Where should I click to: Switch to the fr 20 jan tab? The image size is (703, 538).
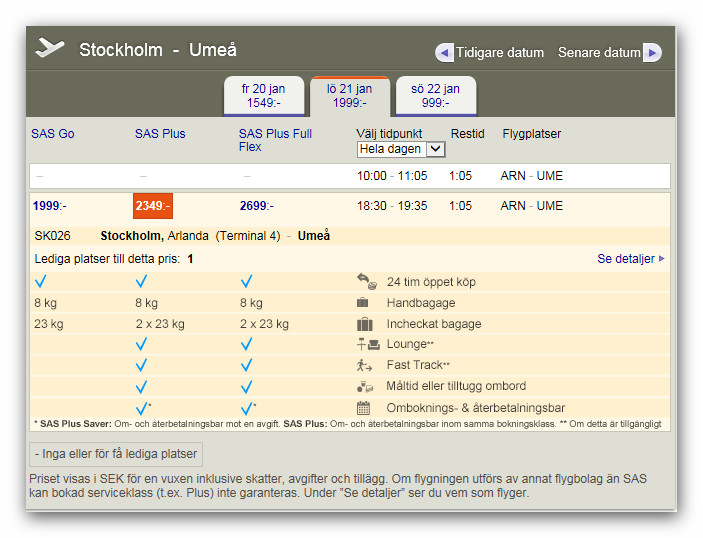pos(264,96)
